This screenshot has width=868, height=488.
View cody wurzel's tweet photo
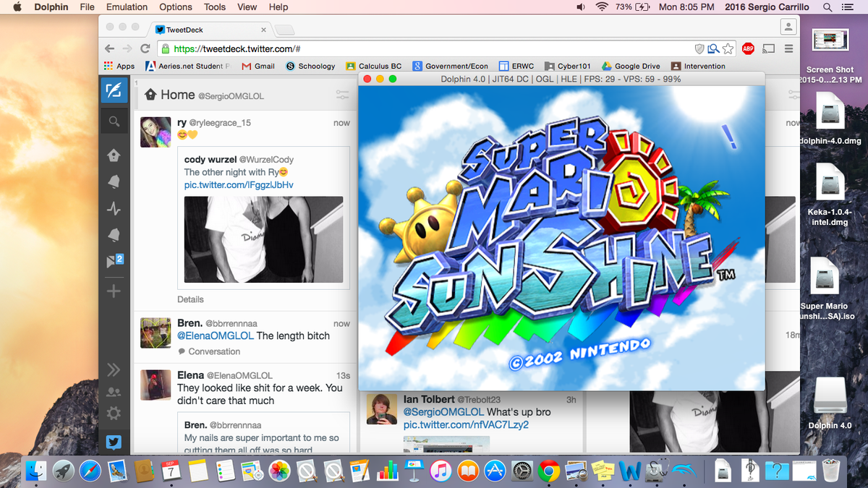(x=263, y=239)
